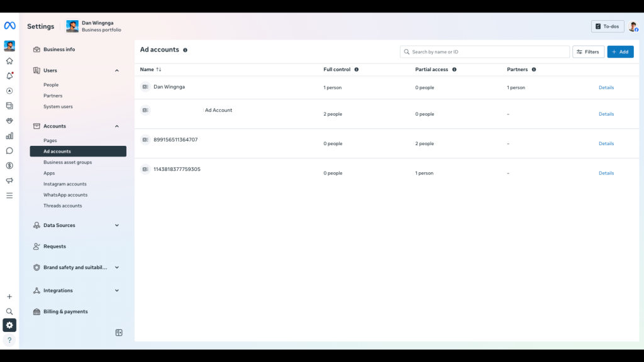Open the Home icon in the left rail
Viewport: 644px width, 362px height.
click(x=9, y=60)
